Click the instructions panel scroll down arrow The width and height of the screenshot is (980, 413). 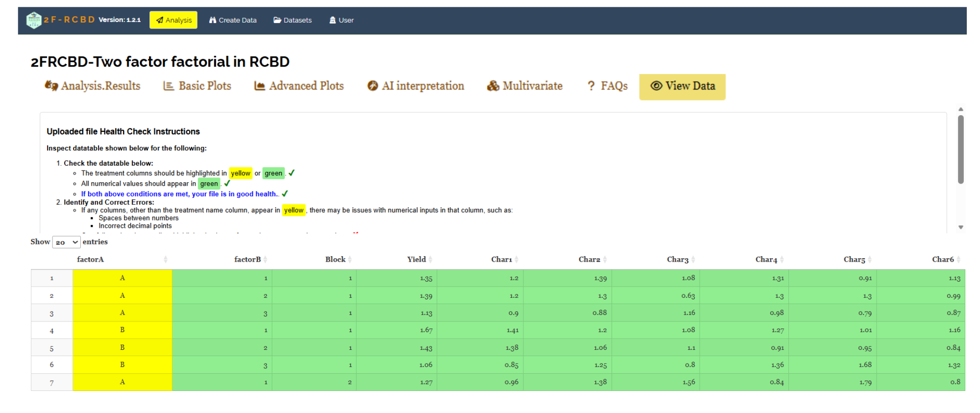pyautogui.click(x=961, y=227)
